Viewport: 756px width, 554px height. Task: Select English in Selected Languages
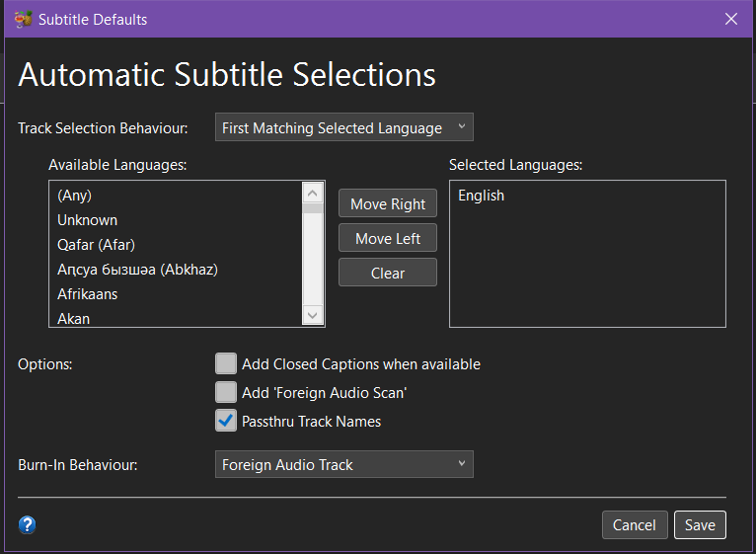[x=587, y=195]
